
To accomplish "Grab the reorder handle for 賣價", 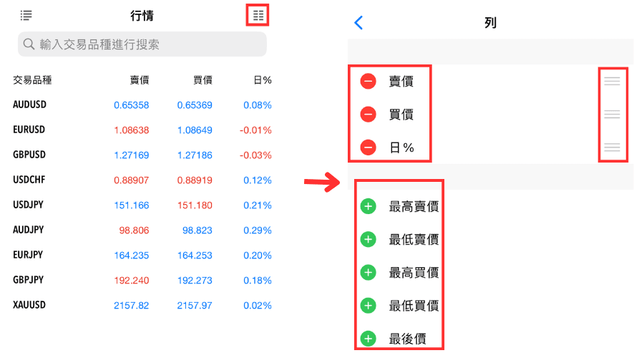I will (612, 81).
